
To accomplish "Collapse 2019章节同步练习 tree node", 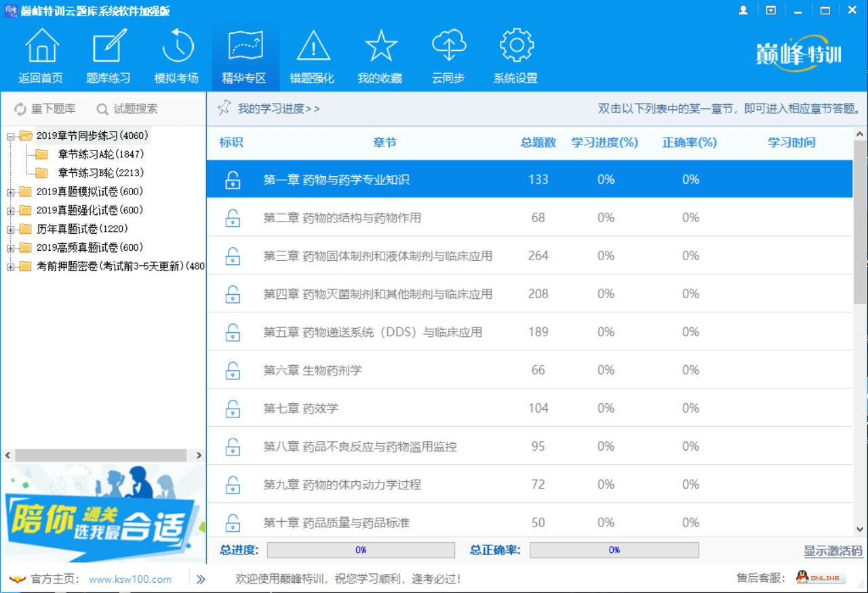I will coord(10,136).
